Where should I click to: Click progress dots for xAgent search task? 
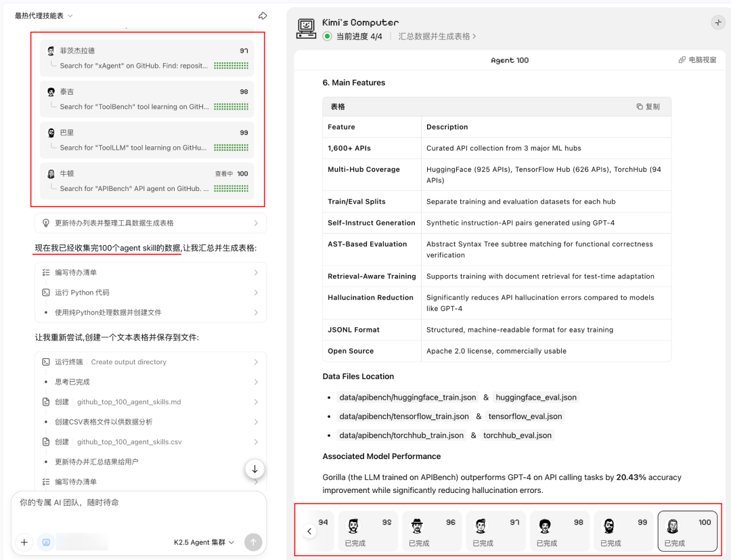tap(231, 66)
